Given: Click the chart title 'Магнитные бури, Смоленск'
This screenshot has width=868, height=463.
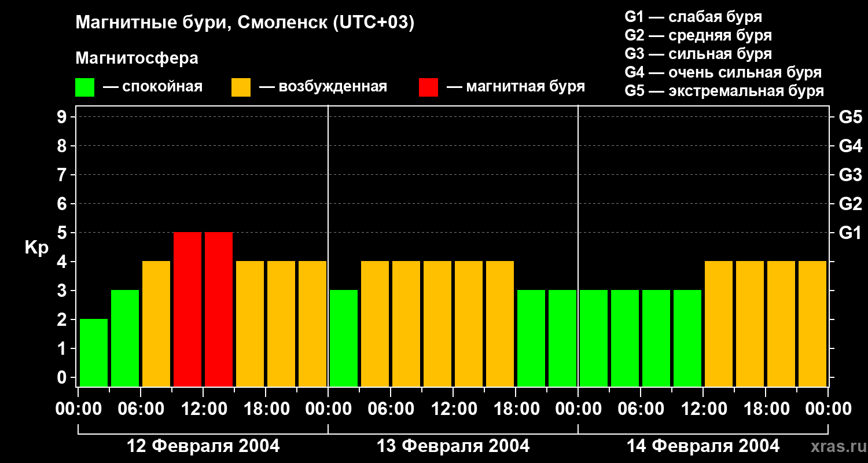Looking at the screenshot, I should tap(245, 23).
